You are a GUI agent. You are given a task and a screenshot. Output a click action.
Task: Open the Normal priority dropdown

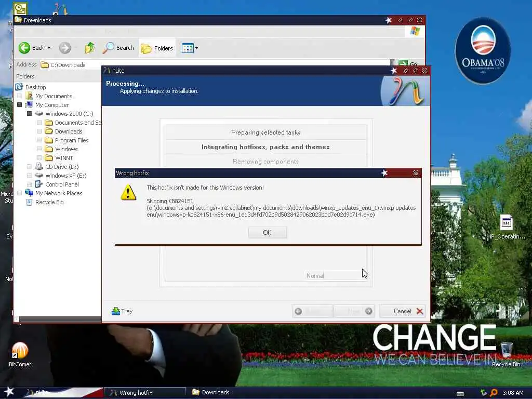336,275
